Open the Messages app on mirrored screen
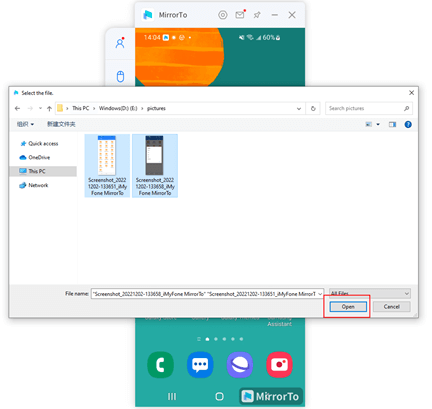Viewport: 432px width, 409px height. pyautogui.click(x=200, y=365)
